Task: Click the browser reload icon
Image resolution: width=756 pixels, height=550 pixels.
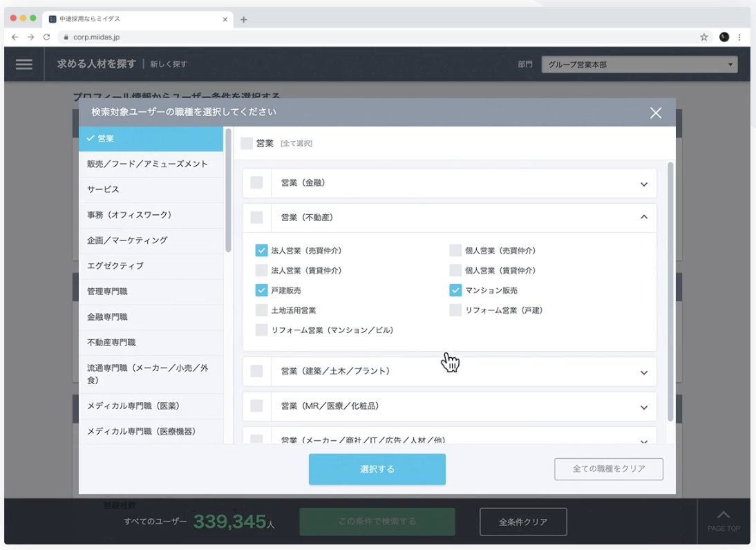Action: (x=46, y=37)
